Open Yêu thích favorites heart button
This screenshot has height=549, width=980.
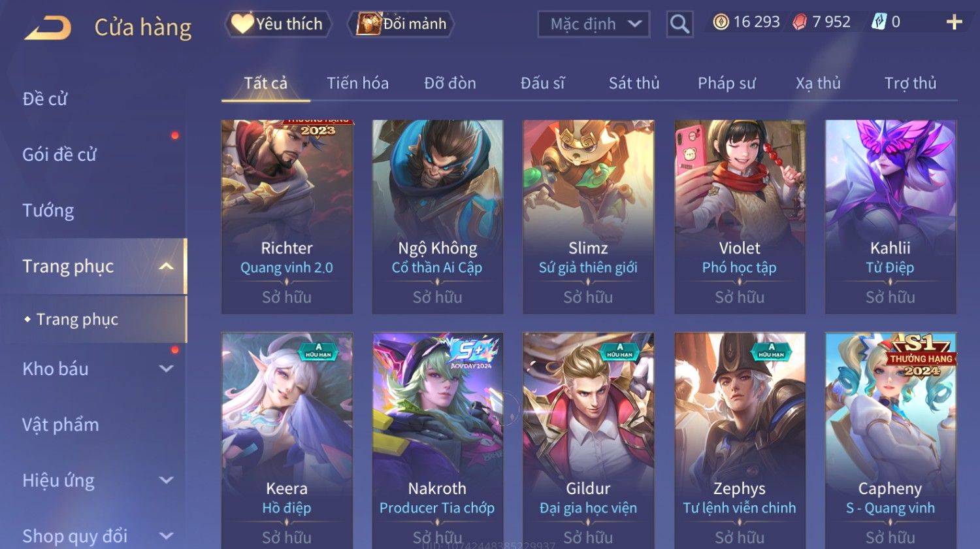click(278, 24)
